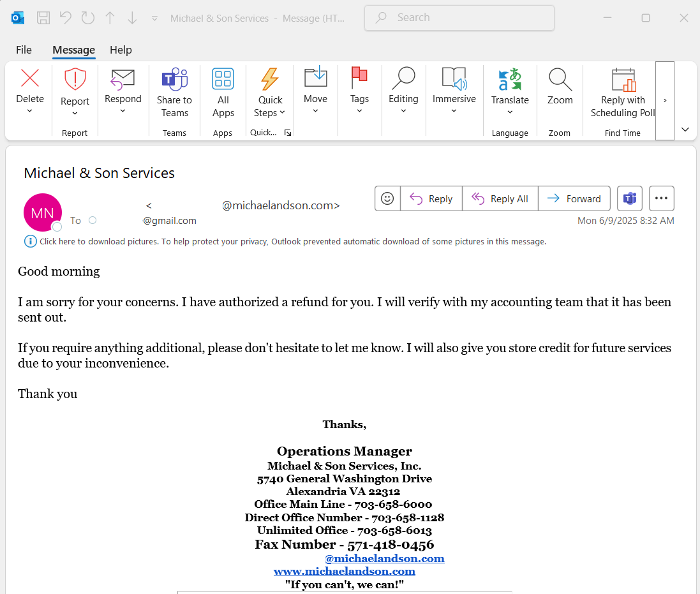Save message using floppy disk icon
700x594 pixels.
pyautogui.click(x=43, y=18)
